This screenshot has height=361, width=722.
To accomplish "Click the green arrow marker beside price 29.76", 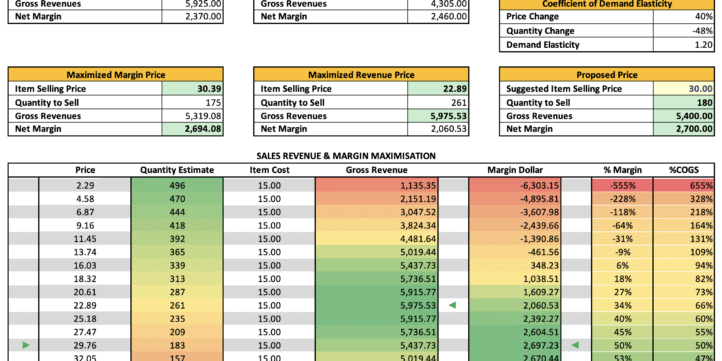I will click(x=26, y=345).
